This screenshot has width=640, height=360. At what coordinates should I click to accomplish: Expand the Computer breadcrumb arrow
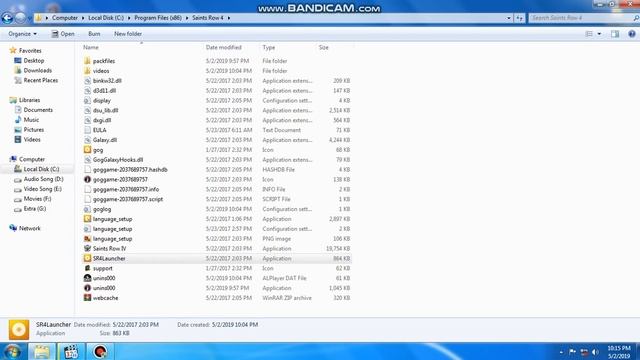tap(83, 18)
